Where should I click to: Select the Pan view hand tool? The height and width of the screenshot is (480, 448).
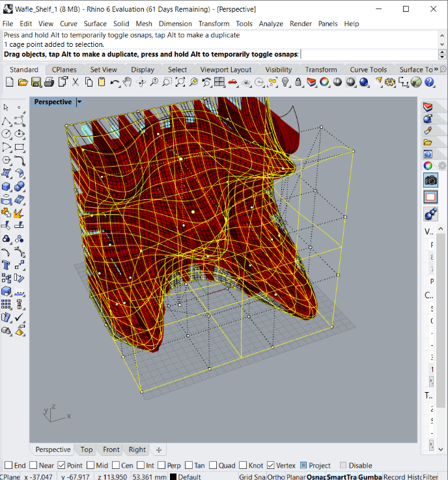point(128,82)
